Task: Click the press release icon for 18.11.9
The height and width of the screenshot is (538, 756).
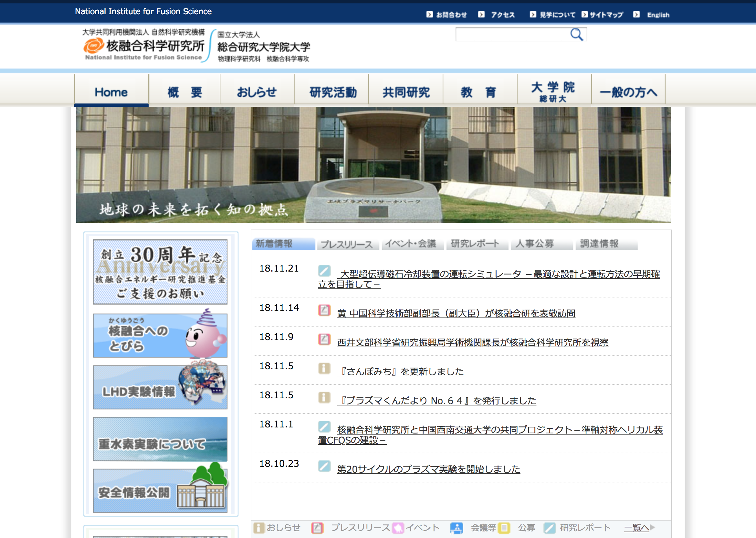Action: pos(324,339)
